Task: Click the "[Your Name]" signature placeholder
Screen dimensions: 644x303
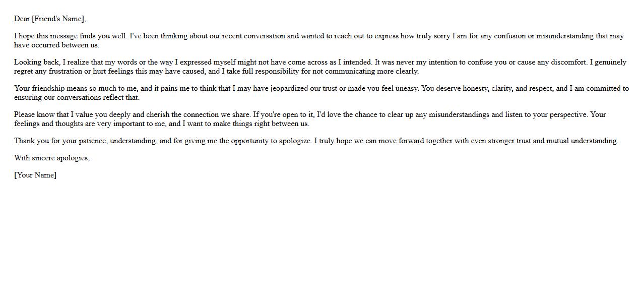Action: (35, 175)
